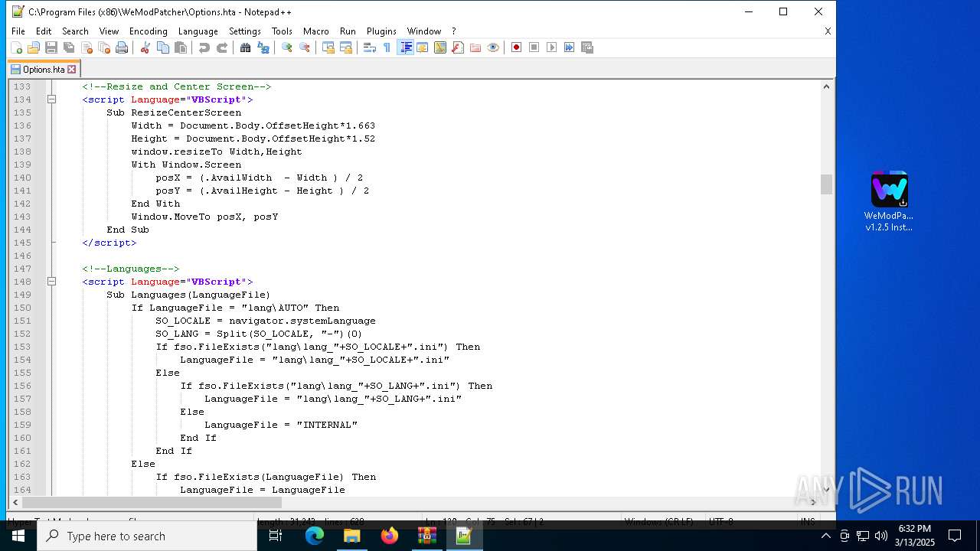The height and width of the screenshot is (551, 980).
Task: Redo the edit via toolbar
Action: (222, 47)
